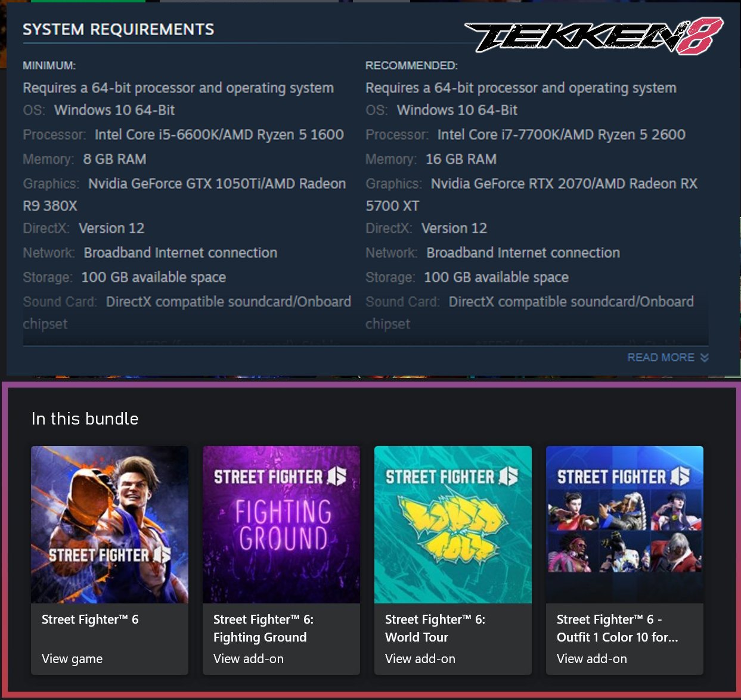
Task: Click View add-on under Fighting Ground
Action: [249, 659]
